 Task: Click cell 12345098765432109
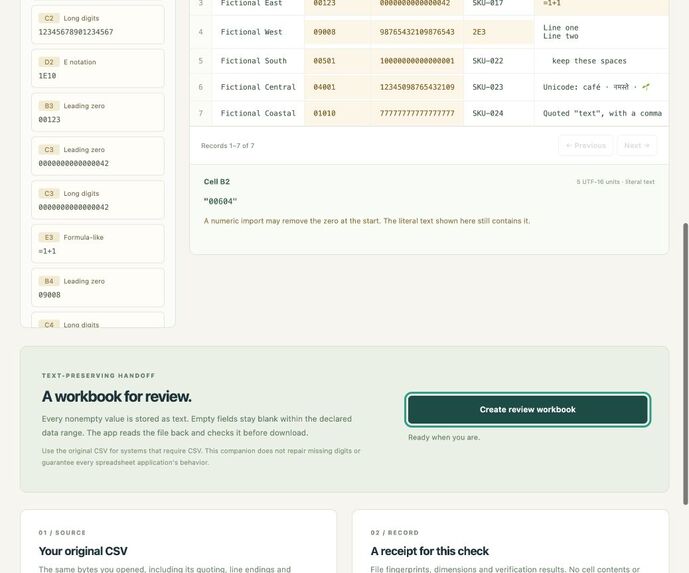click(417, 87)
